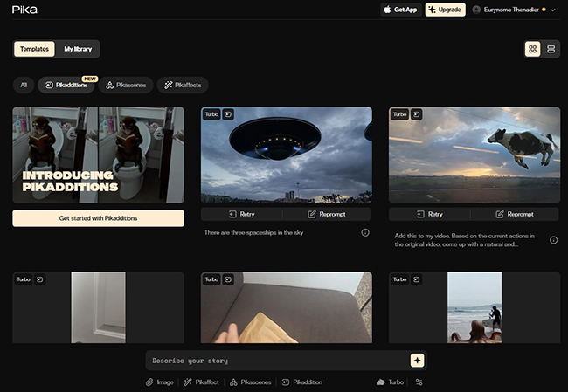Switch to grid view layout
This screenshot has height=392, width=568.
532,49
